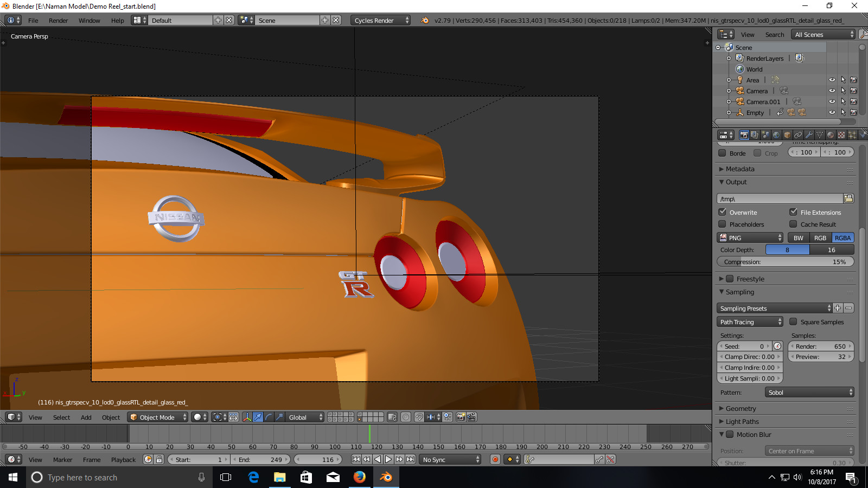
Task: Open the Texture properties tab
Action: click(x=841, y=135)
